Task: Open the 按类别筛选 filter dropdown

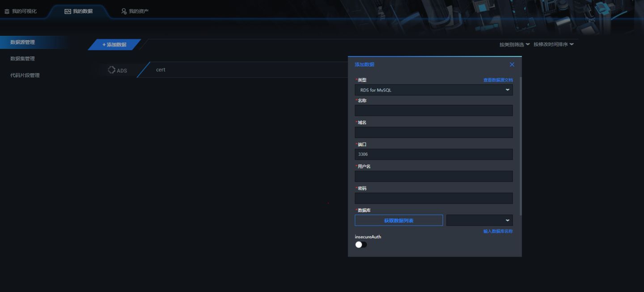Action: pos(515,44)
